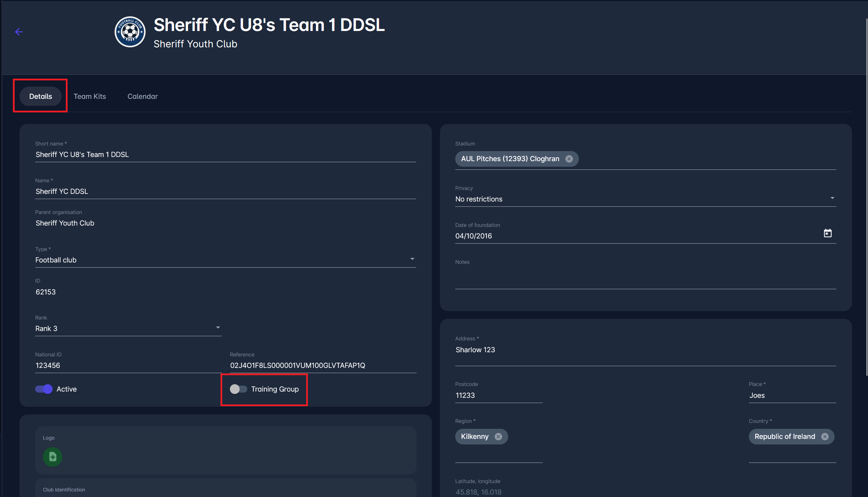Remove AUL Pitches stadium chip

tap(569, 159)
